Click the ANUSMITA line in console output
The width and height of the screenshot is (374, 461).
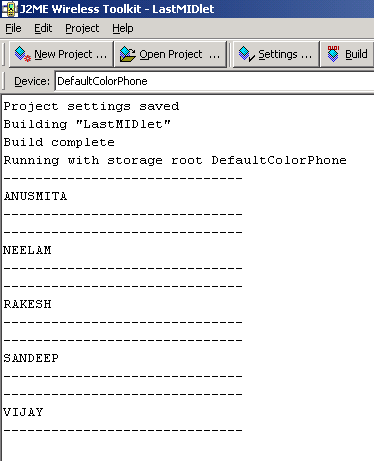coord(35,196)
